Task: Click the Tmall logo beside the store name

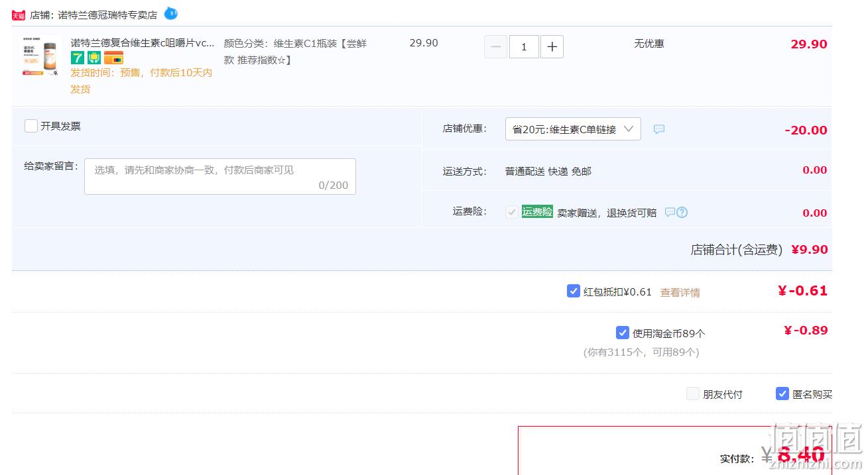Action: coord(19,15)
